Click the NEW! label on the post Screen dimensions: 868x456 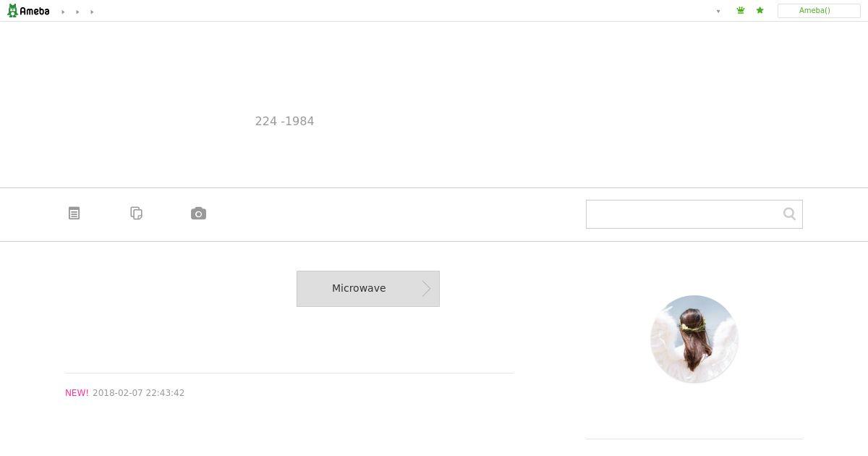pos(77,393)
